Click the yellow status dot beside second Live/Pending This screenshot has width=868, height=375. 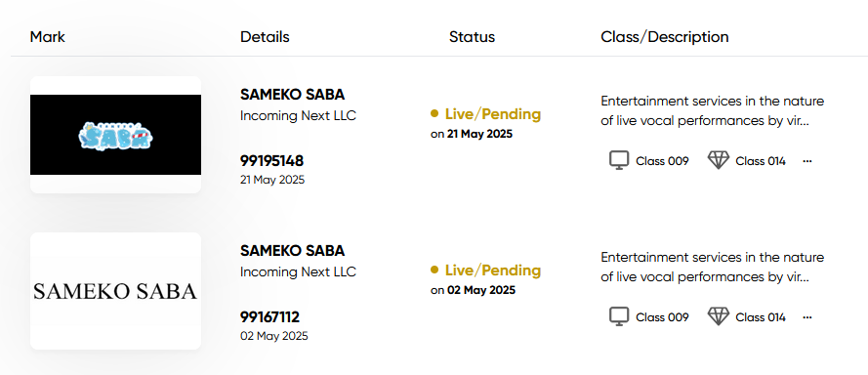pyautogui.click(x=434, y=270)
